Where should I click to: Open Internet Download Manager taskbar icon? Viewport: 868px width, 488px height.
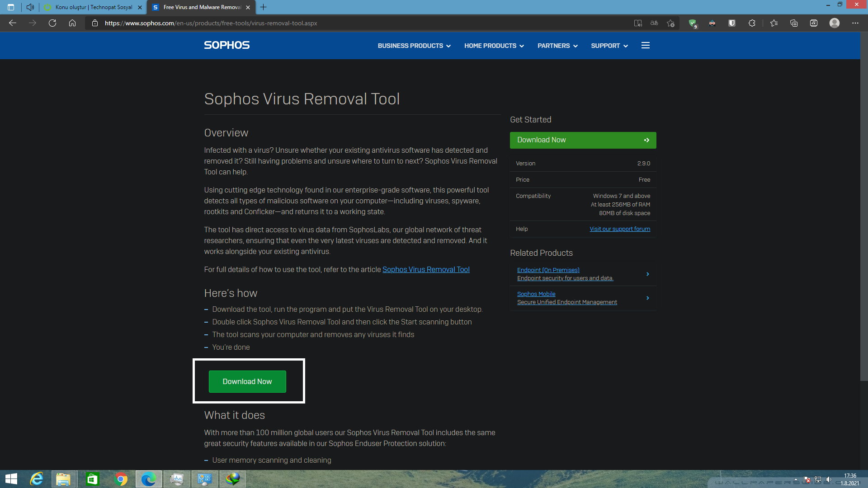click(x=233, y=479)
